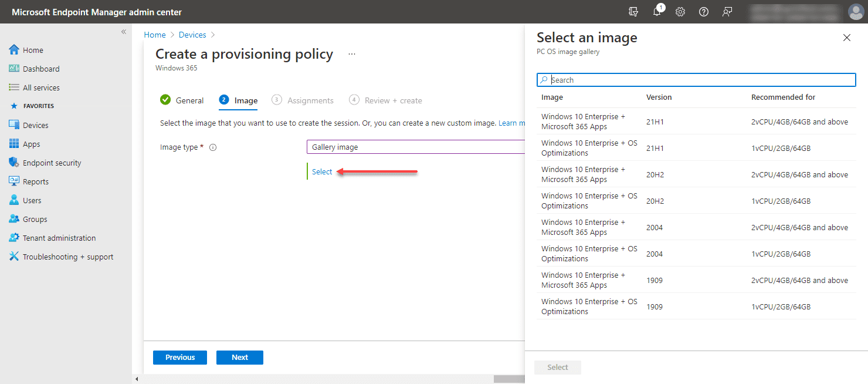
Task: Open the feedback icon in header
Action: coord(727,12)
